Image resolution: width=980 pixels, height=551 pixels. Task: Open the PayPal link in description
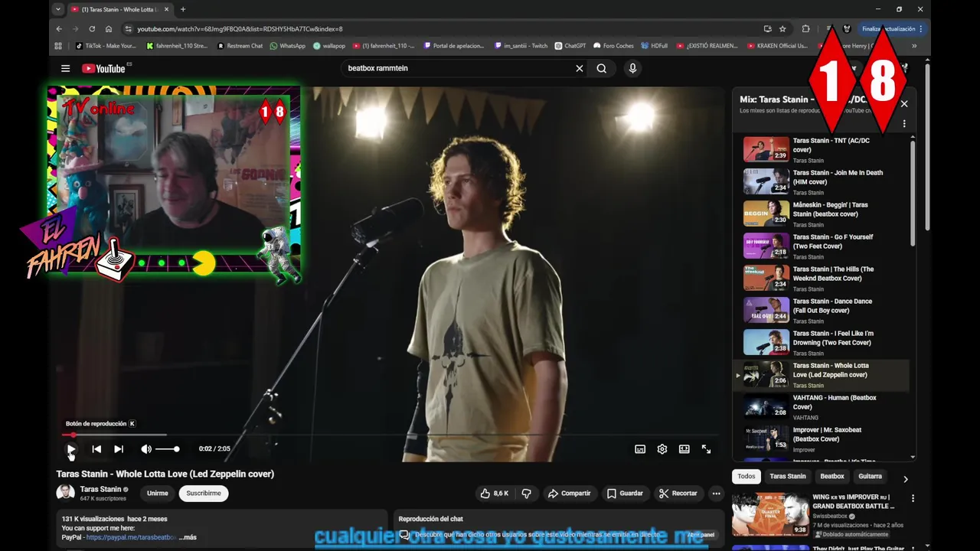131,537
